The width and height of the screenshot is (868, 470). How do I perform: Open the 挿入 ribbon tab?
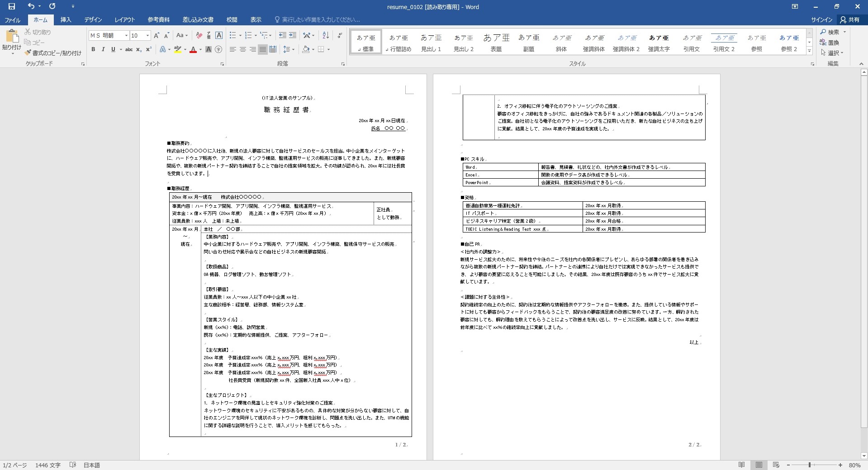pyautogui.click(x=66, y=19)
